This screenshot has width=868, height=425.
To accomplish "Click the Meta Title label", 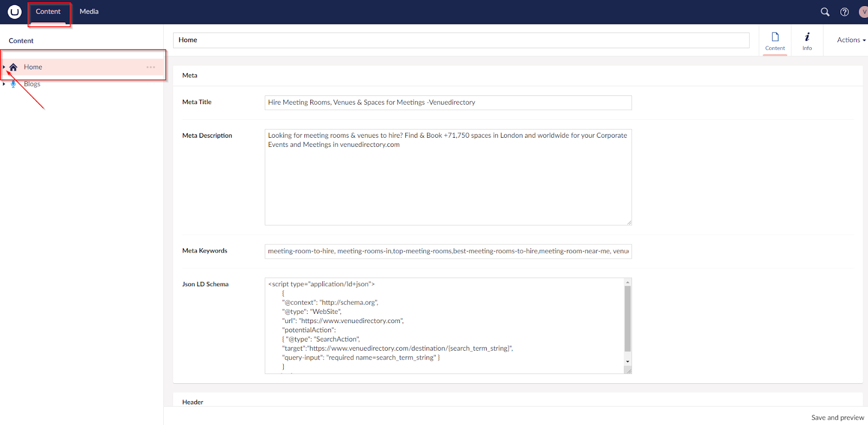I will point(197,102).
